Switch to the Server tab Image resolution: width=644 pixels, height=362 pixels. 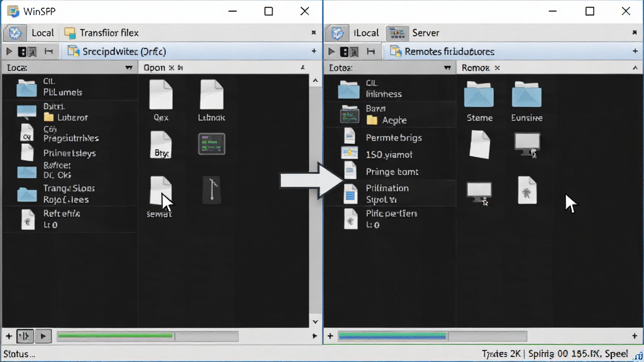coord(414,33)
